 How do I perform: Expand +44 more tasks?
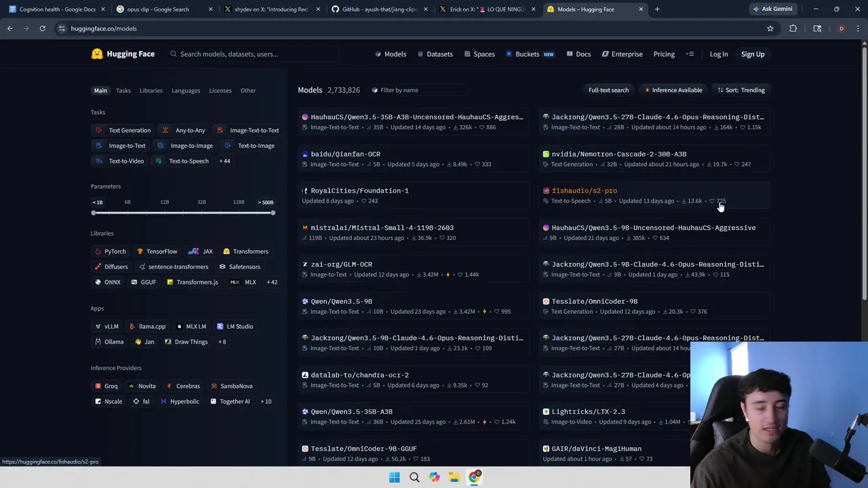point(224,161)
